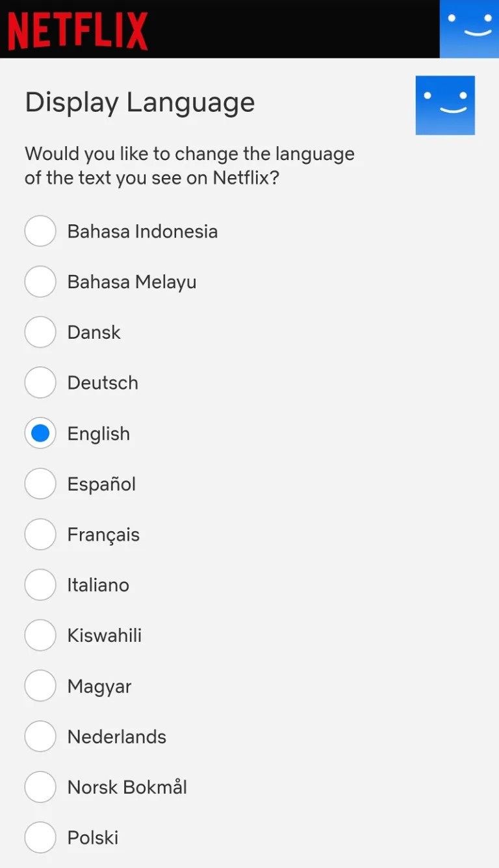Click the blue smiley profile icon beside the heading

tap(445, 105)
